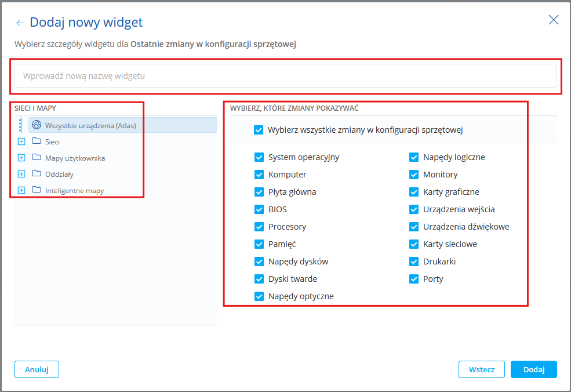
Task: Expand the Oddziały tree node
Action: click(21, 174)
